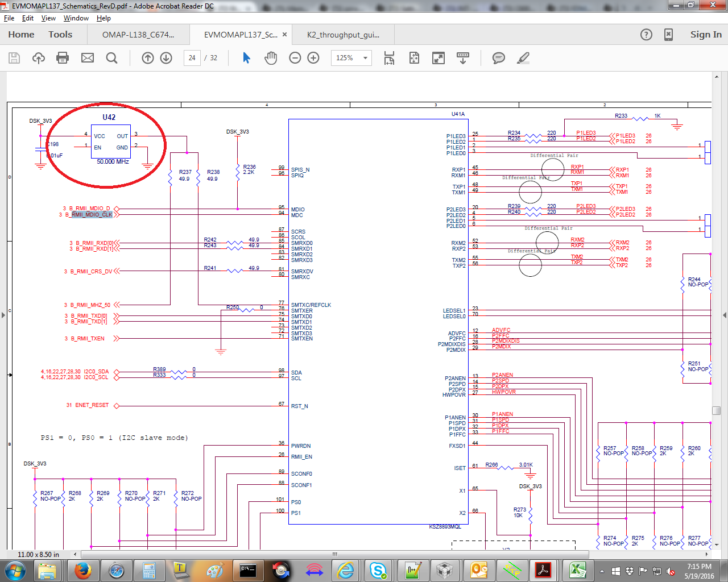This screenshot has width=728, height=582.
Task: Click the horizontal scrollbar thumb
Action: point(335,554)
